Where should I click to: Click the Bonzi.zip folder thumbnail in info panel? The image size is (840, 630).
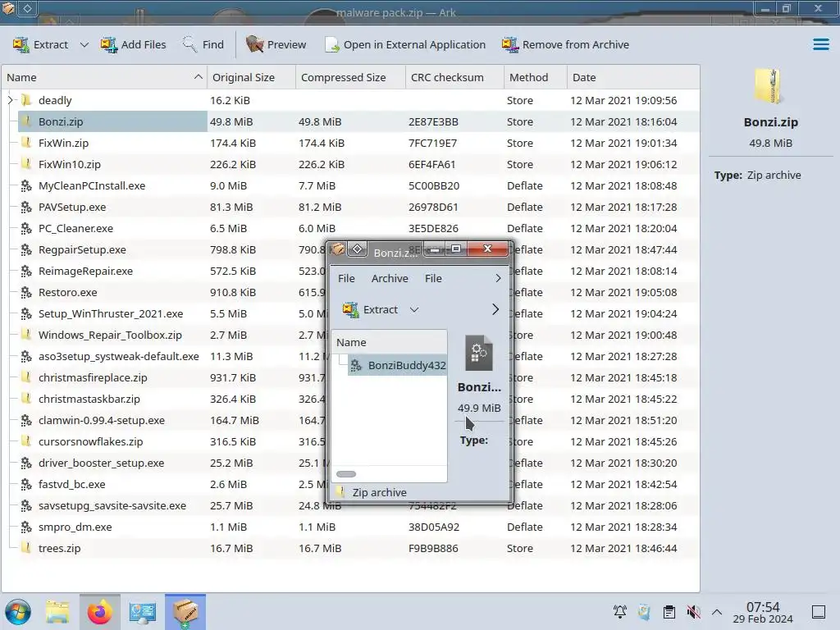coord(769,85)
